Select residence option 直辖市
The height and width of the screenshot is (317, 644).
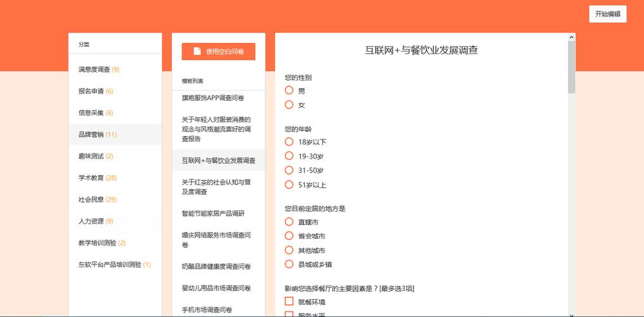pos(289,222)
